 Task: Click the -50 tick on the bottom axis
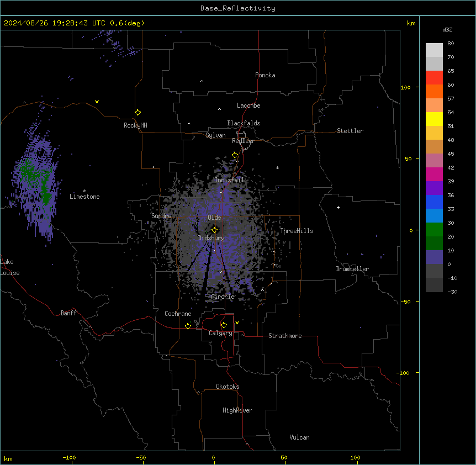tap(141, 457)
